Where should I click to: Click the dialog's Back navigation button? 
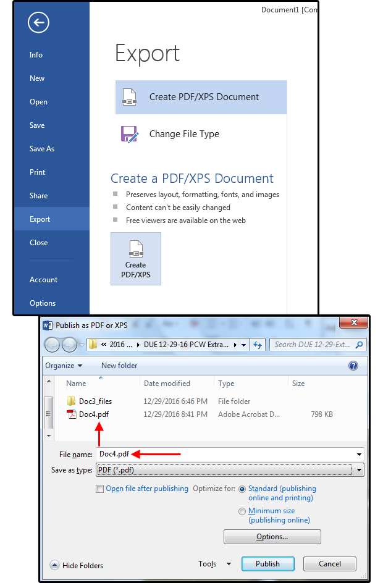click(x=52, y=345)
